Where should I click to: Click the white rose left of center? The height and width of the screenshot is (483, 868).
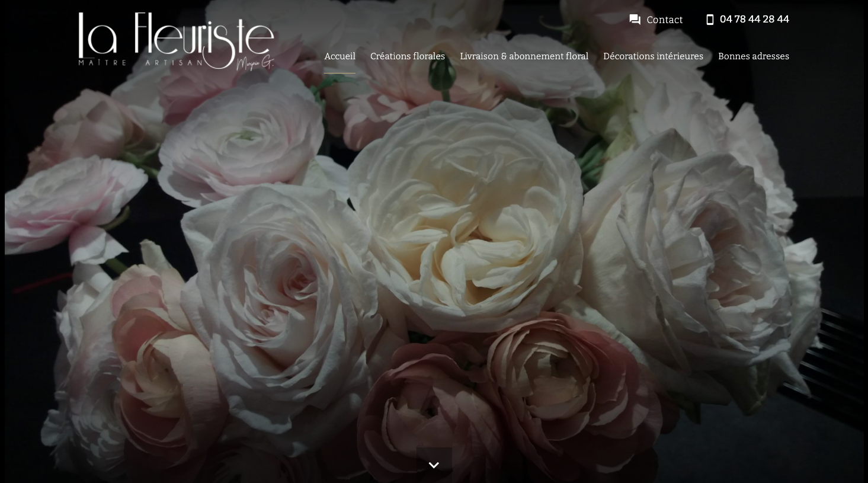coord(278,284)
